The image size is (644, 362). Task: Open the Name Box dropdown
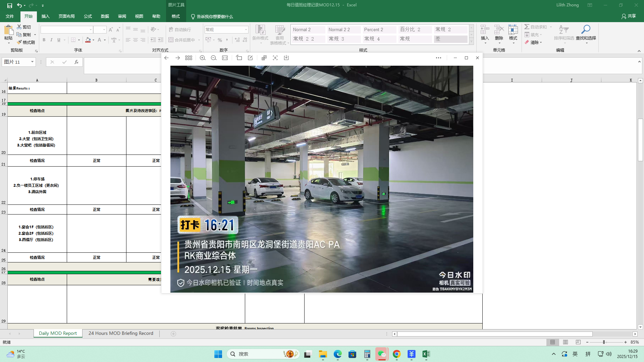[32, 62]
